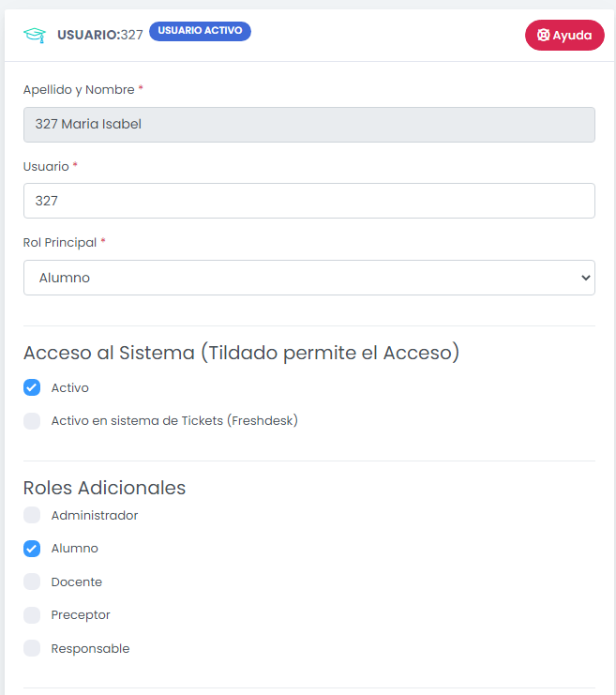The width and height of the screenshot is (616, 695).
Task: Select the Responsable role checkbox
Action: (x=32, y=648)
